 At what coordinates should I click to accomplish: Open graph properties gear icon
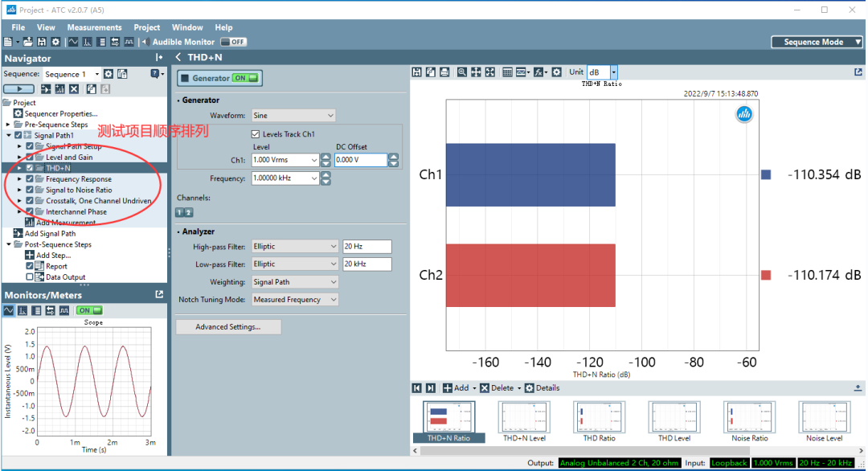point(557,72)
